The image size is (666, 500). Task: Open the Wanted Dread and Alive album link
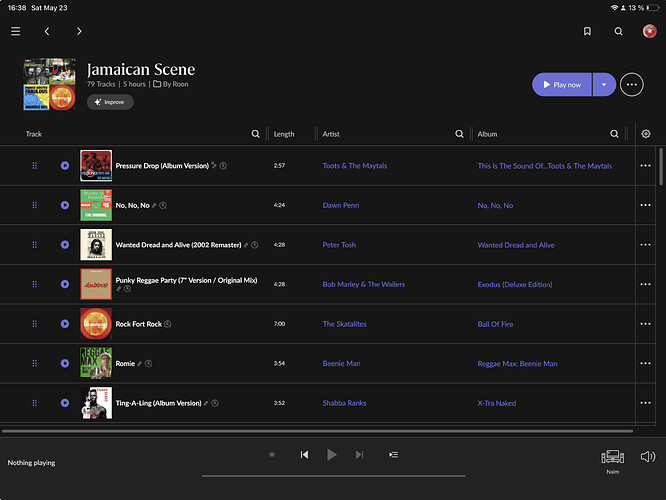(x=516, y=245)
